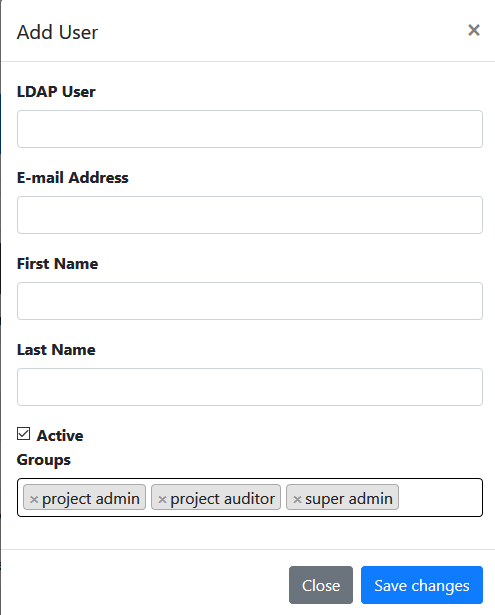This screenshot has width=495, height=615.
Task: Click the First Name label
Action: 57,264
